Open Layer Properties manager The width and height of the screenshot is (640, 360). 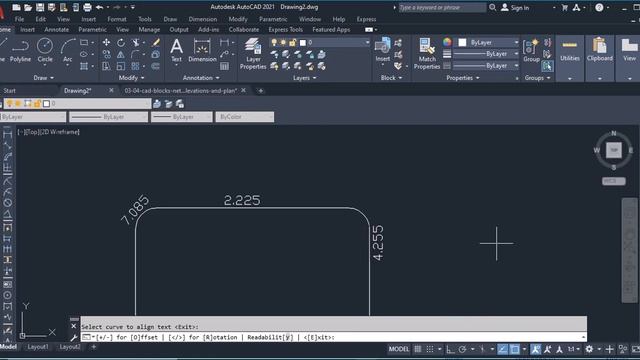point(253,53)
